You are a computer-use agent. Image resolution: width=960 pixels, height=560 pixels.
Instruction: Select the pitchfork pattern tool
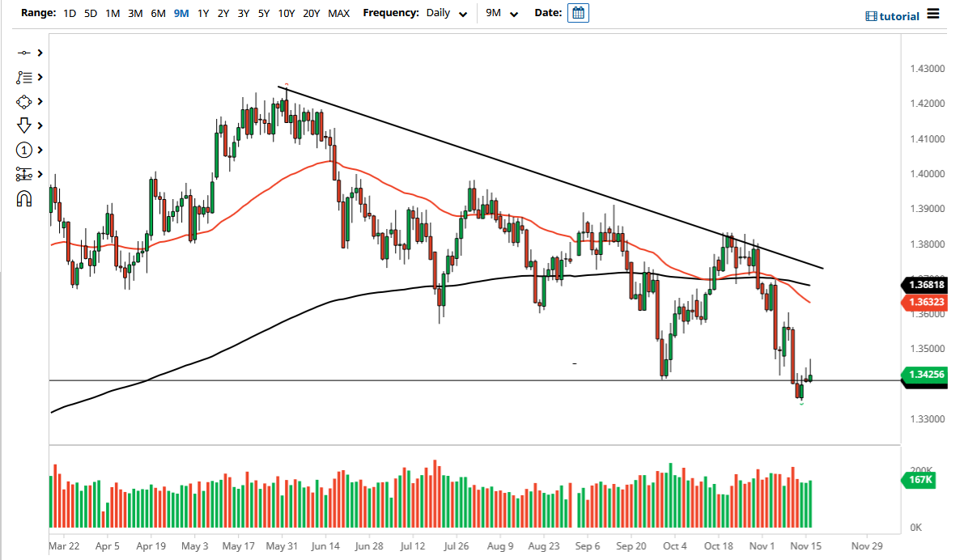point(24,77)
